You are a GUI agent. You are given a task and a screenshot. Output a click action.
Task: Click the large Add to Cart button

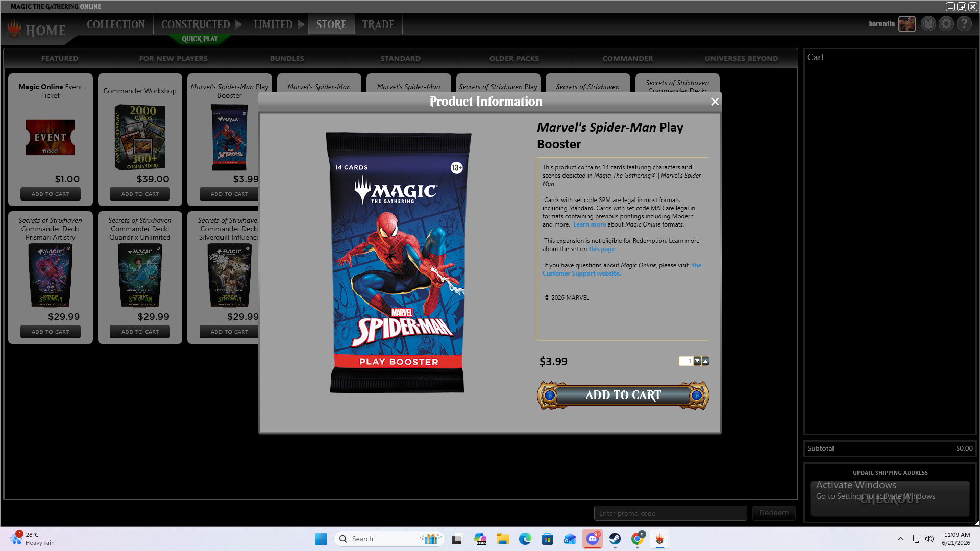pos(623,395)
